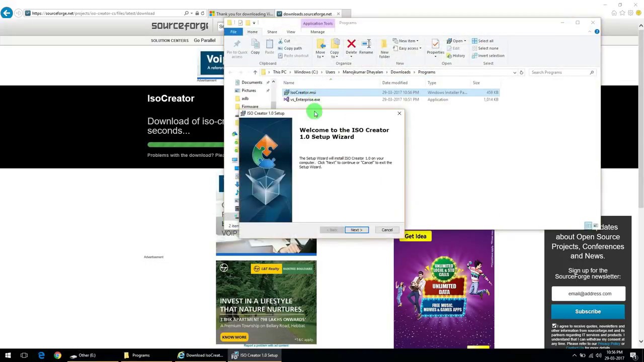
Task: Switch to the View ribbon tab
Action: tap(291, 32)
